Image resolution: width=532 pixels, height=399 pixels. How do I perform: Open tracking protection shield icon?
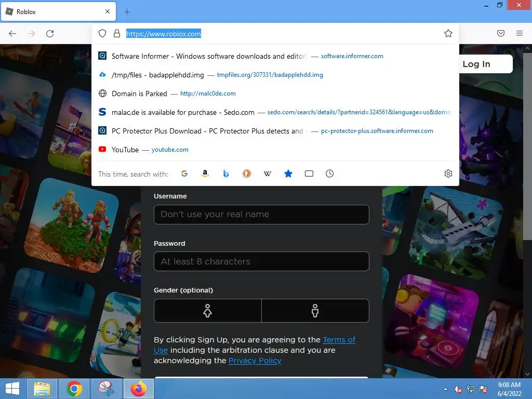click(102, 33)
